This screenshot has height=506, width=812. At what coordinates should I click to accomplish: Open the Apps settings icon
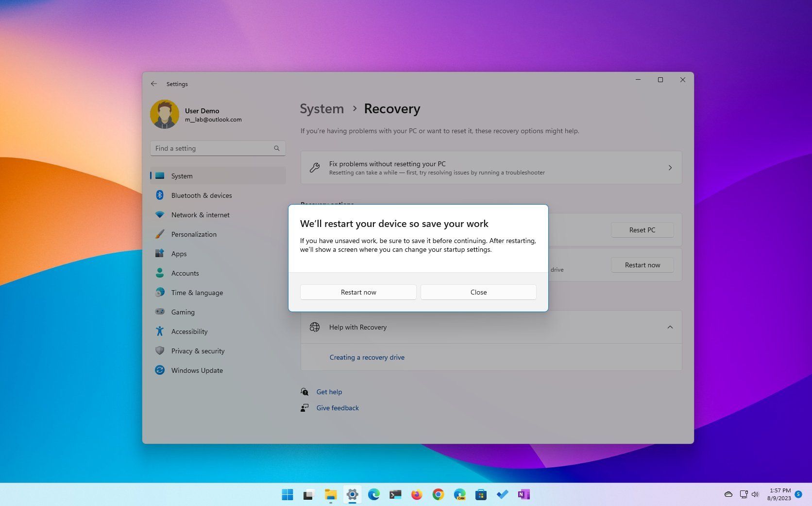point(161,253)
